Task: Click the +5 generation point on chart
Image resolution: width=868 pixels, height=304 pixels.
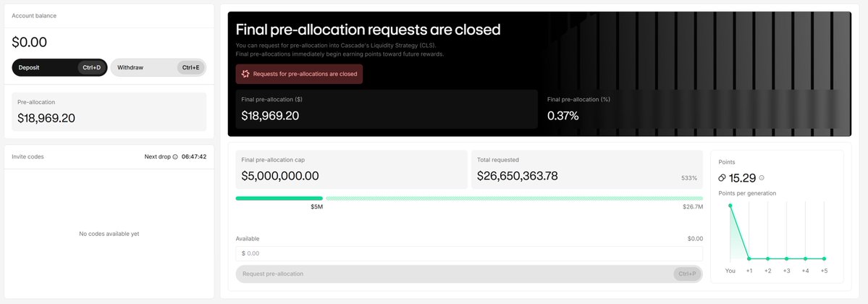Action: click(825, 258)
